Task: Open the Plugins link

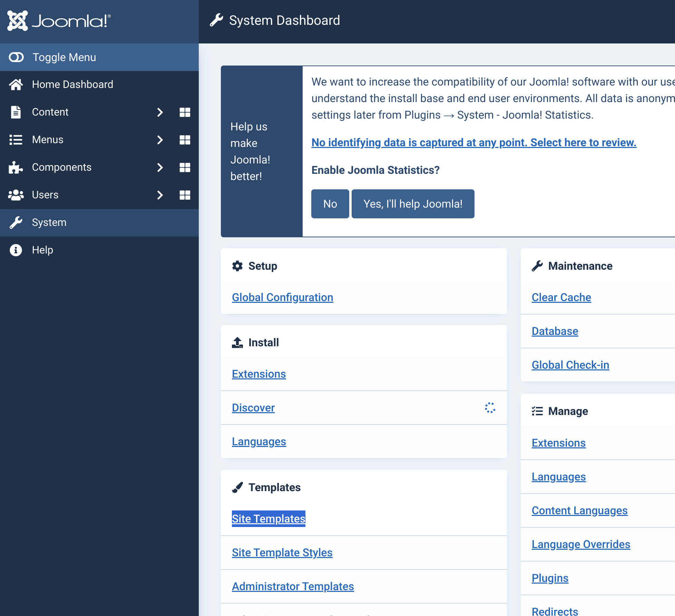Action: coord(550,578)
